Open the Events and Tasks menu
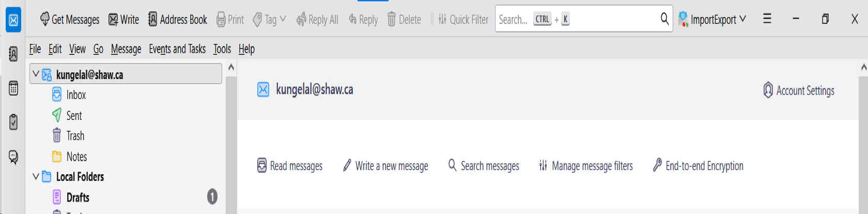 177,49
